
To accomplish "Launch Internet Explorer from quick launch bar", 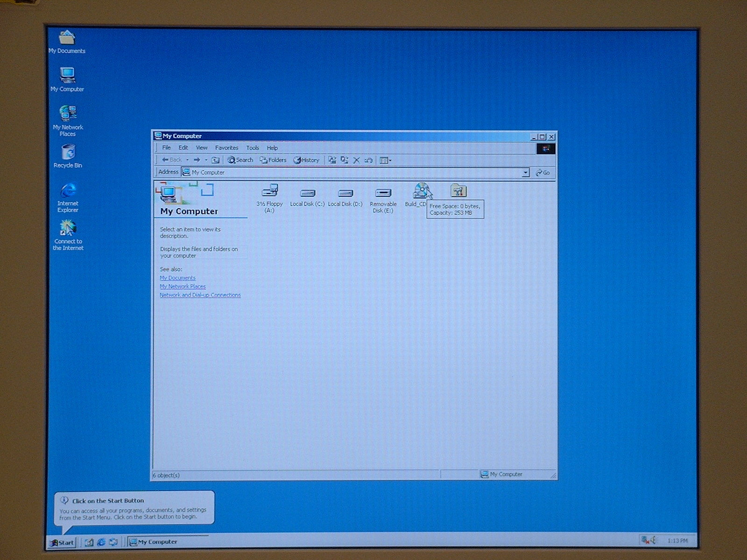I will [x=101, y=542].
